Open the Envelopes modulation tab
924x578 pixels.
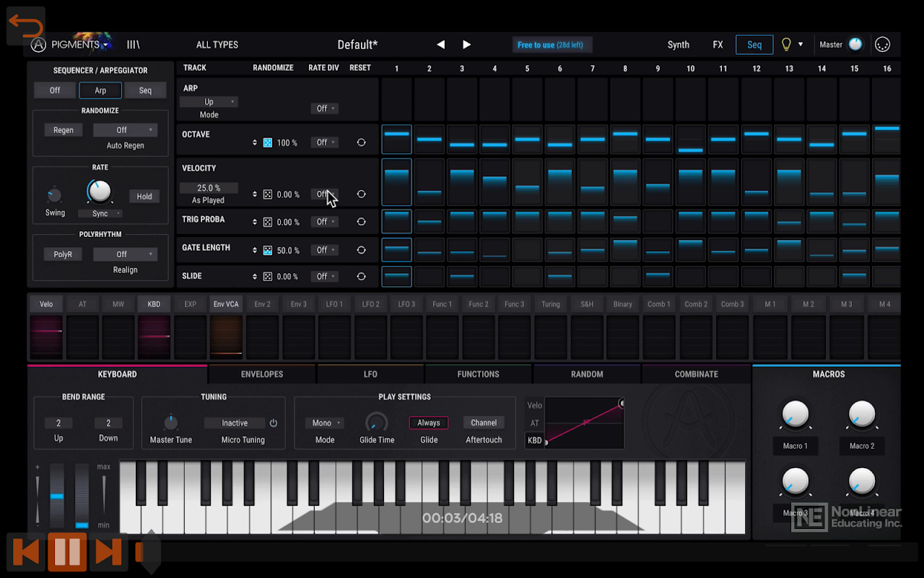[262, 374]
